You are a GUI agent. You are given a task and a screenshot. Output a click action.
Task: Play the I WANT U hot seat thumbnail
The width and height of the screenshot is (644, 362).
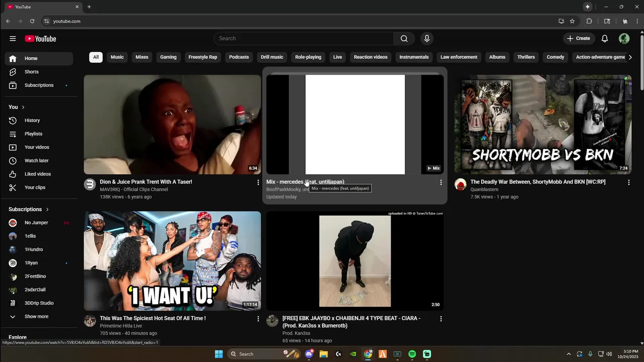point(173,261)
